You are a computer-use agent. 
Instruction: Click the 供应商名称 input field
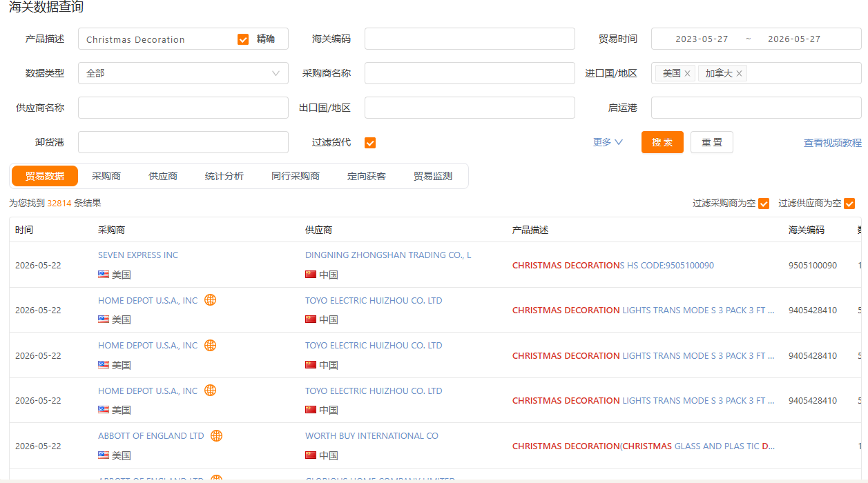click(x=183, y=108)
